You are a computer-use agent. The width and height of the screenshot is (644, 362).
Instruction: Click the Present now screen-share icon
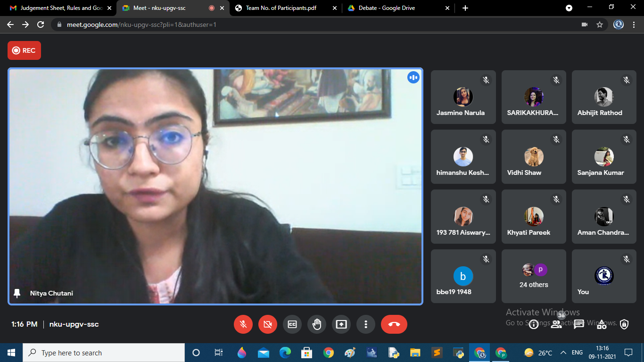click(341, 324)
